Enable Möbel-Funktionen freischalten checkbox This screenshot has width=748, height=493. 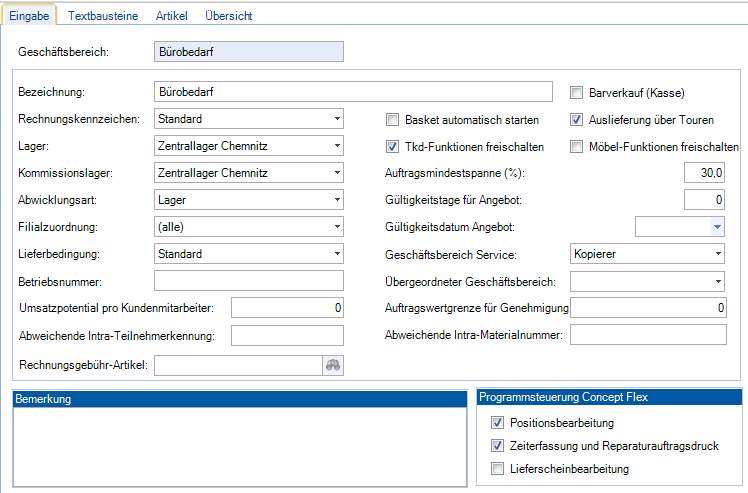tap(577, 147)
